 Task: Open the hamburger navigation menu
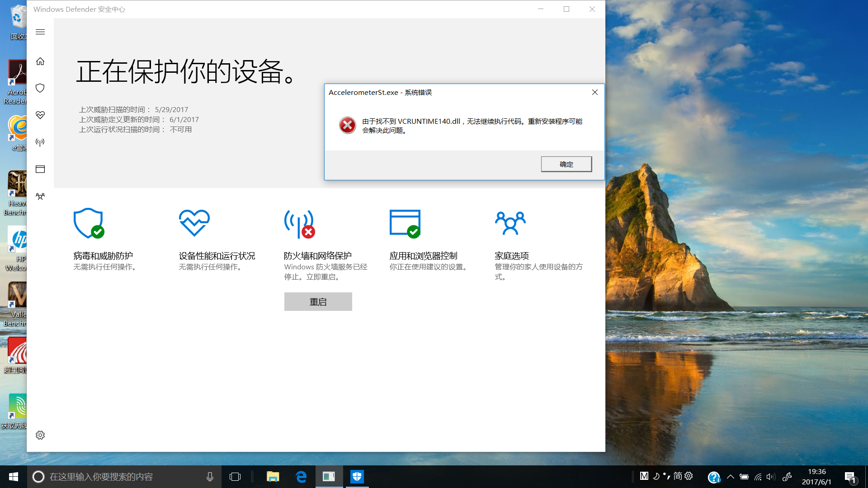(x=40, y=32)
